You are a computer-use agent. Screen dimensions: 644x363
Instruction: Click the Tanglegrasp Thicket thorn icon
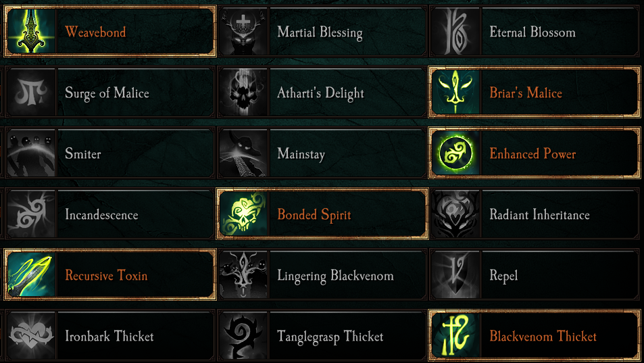click(243, 336)
